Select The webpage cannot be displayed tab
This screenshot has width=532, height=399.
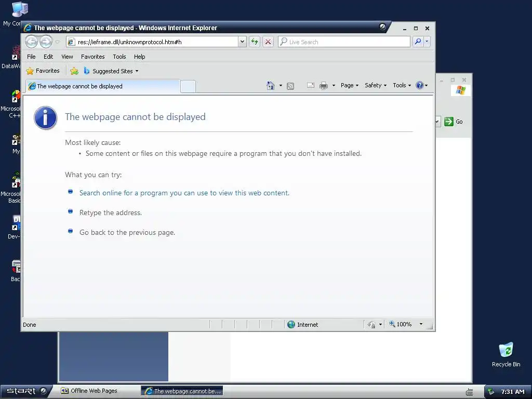tap(103, 86)
